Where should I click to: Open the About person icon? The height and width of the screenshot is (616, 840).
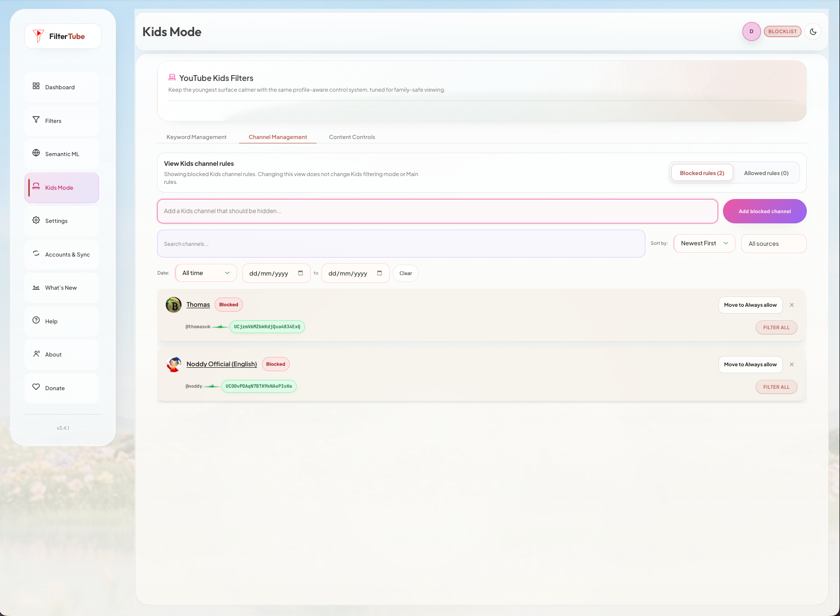pyautogui.click(x=36, y=354)
